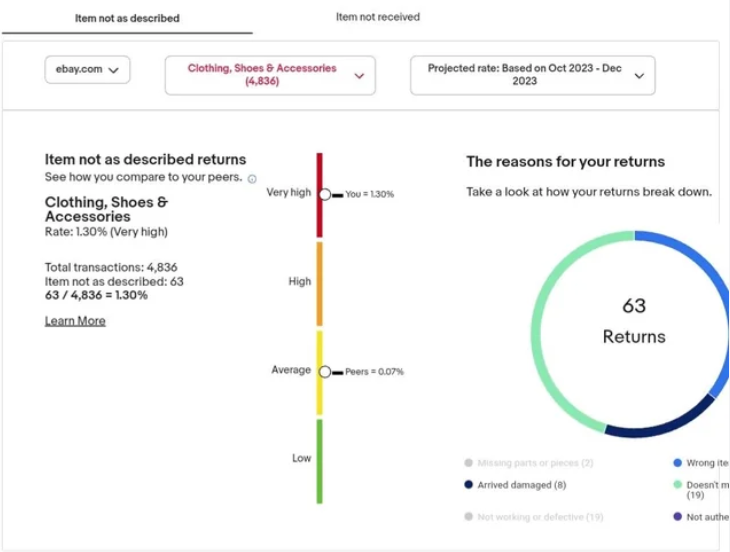Expand the Clothing, Shoes & Accessories category dropdown

tap(270, 75)
